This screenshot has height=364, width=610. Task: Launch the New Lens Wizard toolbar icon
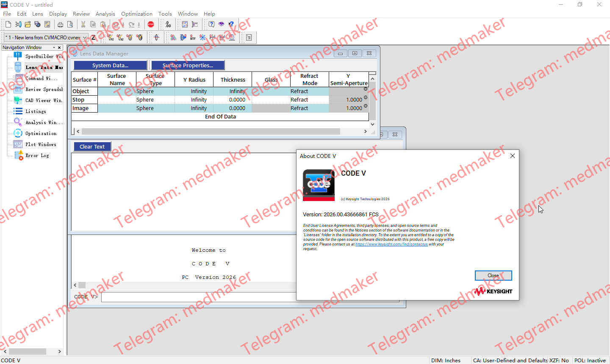pos(18,25)
